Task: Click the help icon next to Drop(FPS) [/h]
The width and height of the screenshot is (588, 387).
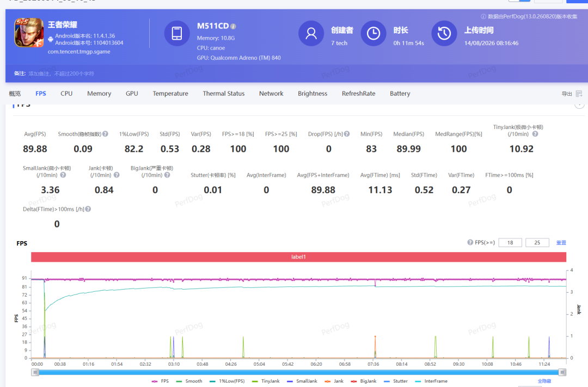Action: [x=347, y=134]
